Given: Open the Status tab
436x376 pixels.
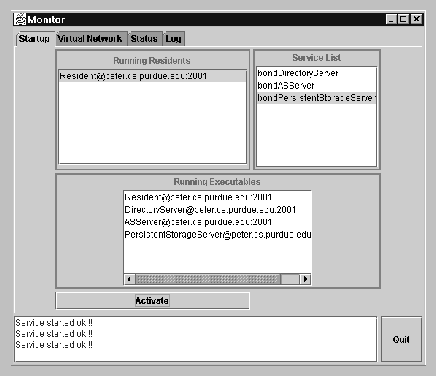Looking at the screenshot, I should (144, 39).
